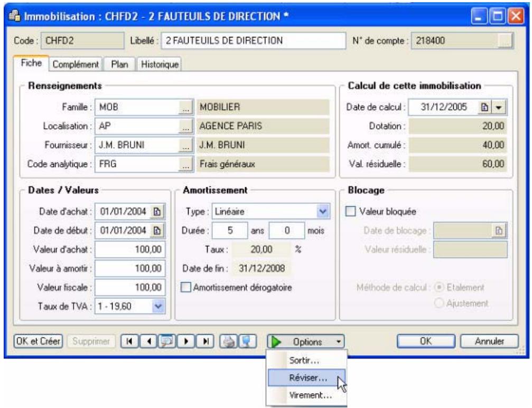Open calendar icon next to Date d'achat
This screenshot has width=532, height=408.
(157, 212)
